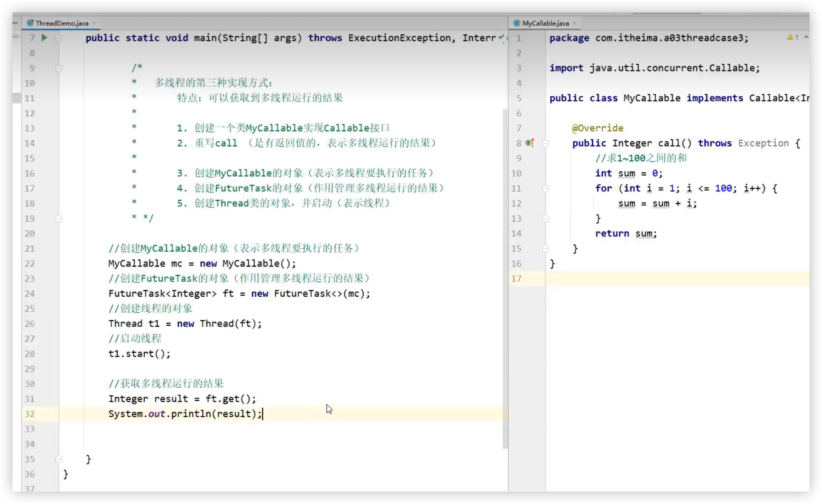Click 'sum = sum + i;' statement
The width and height of the screenshot is (822, 504).
tap(657, 204)
